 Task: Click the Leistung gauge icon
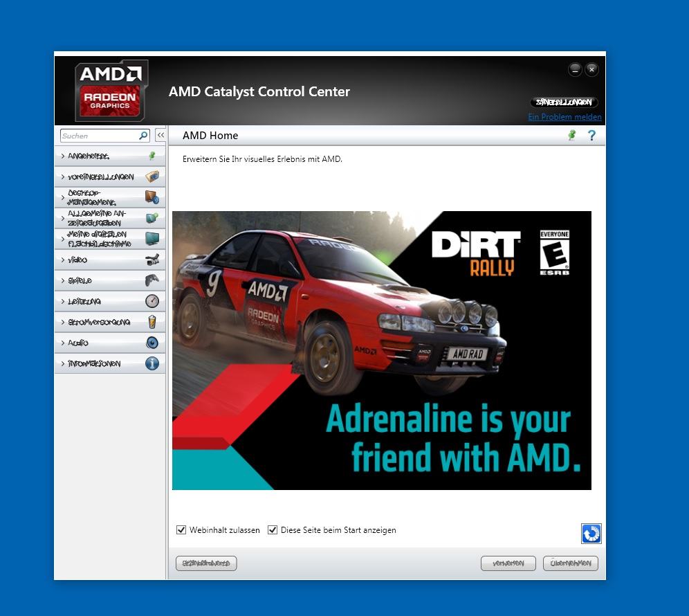coord(152,301)
